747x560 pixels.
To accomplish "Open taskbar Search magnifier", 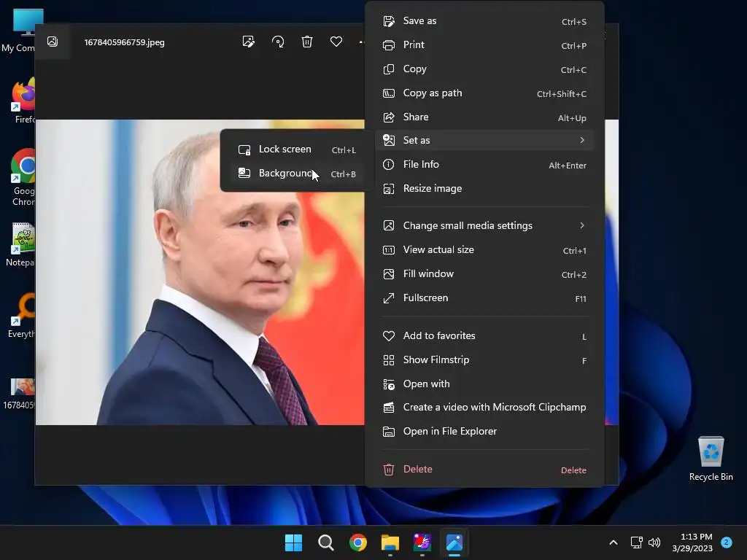I will pyautogui.click(x=326, y=542).
